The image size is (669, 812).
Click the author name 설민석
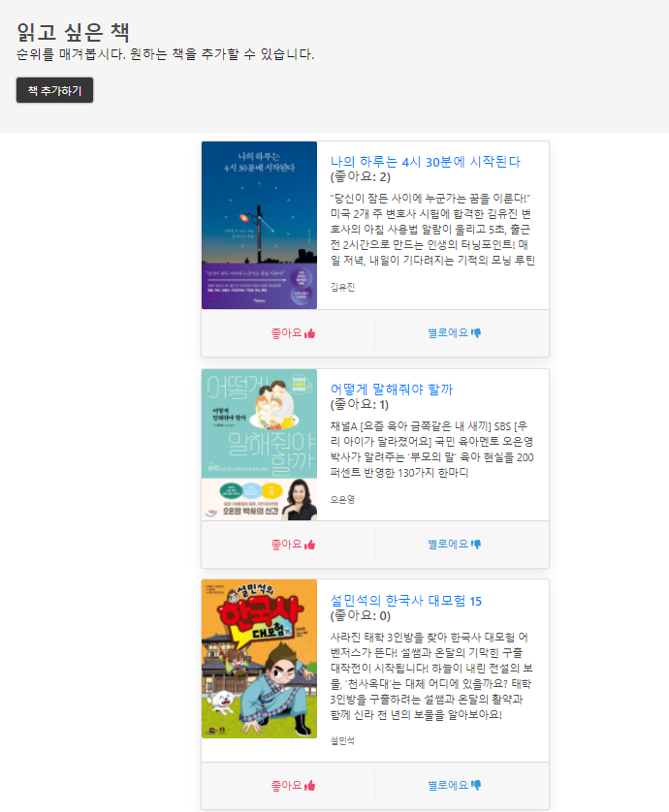pyautogui.click(x=342, y=740)
